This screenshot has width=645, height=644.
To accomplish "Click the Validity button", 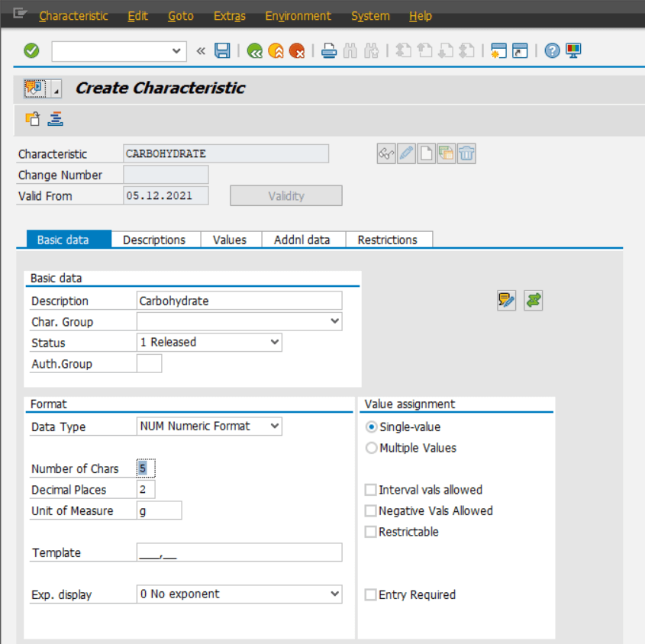I will coord(285,195).
